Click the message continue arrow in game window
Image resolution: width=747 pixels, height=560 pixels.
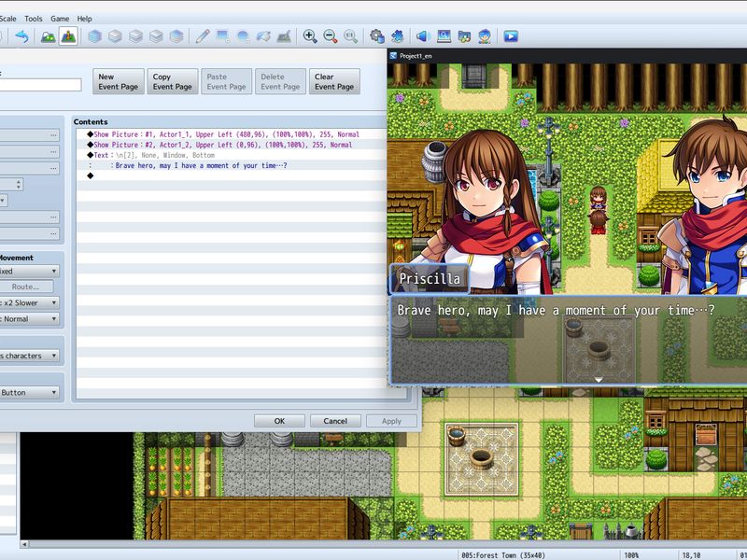coord(599,380)
